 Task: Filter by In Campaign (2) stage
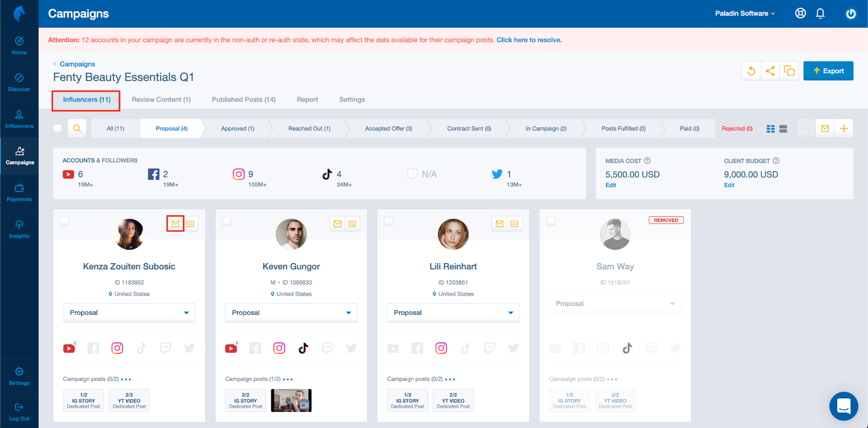click(546, 128)
